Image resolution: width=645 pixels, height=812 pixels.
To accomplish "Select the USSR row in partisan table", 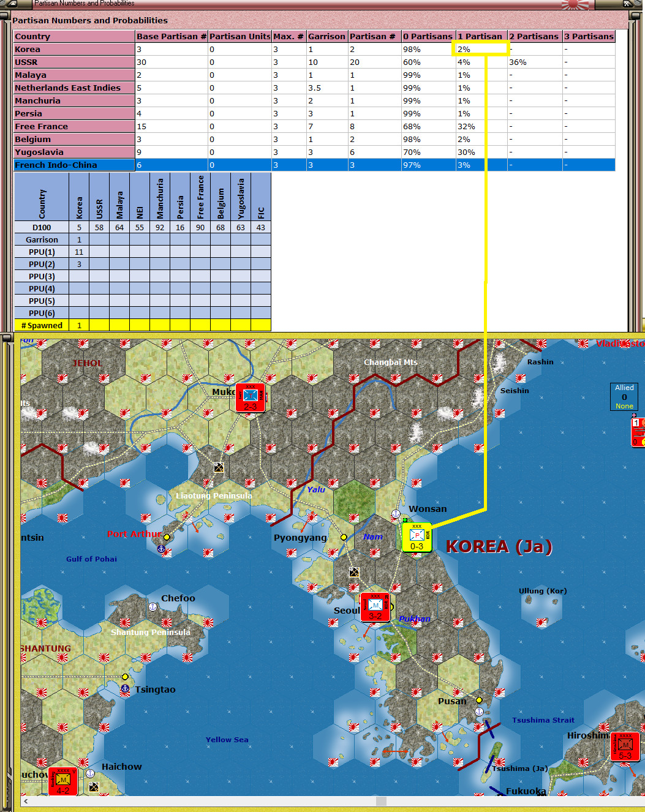I will pyautogui.click(x=314, y=62).
